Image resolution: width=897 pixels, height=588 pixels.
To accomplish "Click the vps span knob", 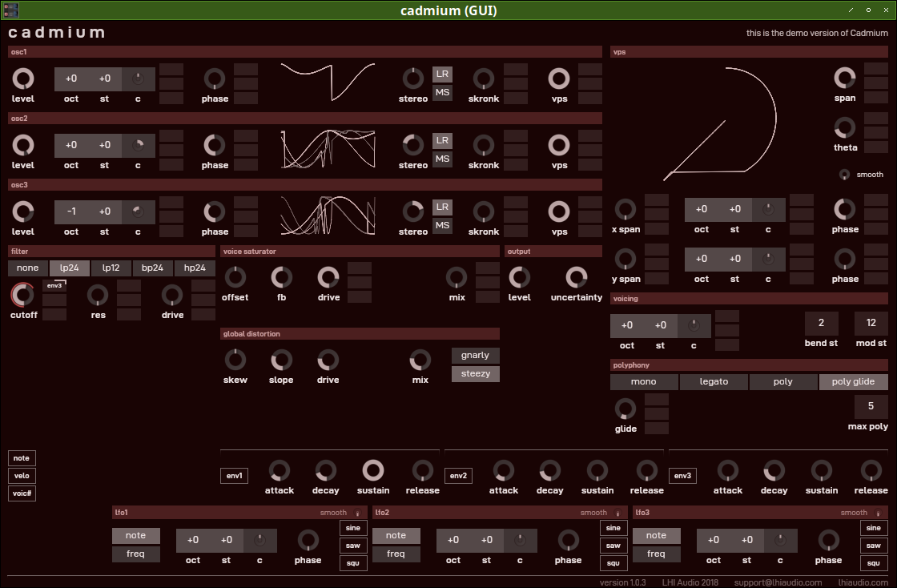I will 844,78.
